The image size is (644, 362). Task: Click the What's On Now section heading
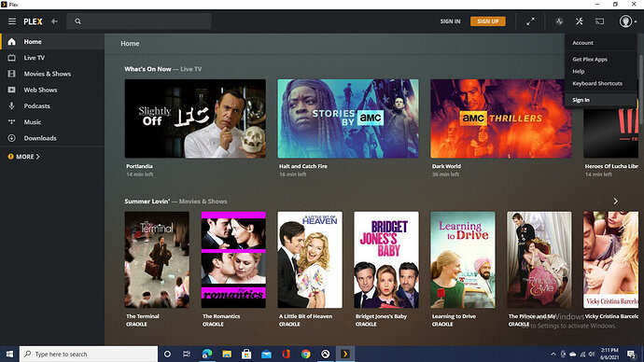coord(147,69)
